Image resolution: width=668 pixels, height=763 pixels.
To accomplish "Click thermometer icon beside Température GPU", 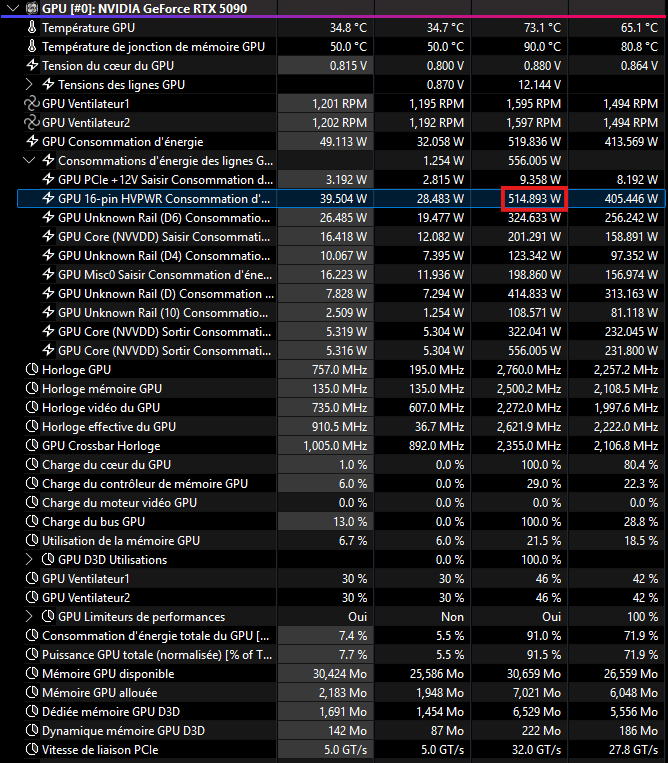I will click(x=32, y=28).
